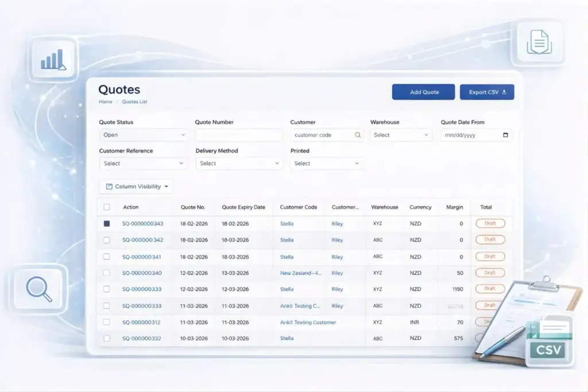The width and height of the screenshot is (588, 392).
Task: Click the magnifier icon on the left side
Action: pos(38,290)
